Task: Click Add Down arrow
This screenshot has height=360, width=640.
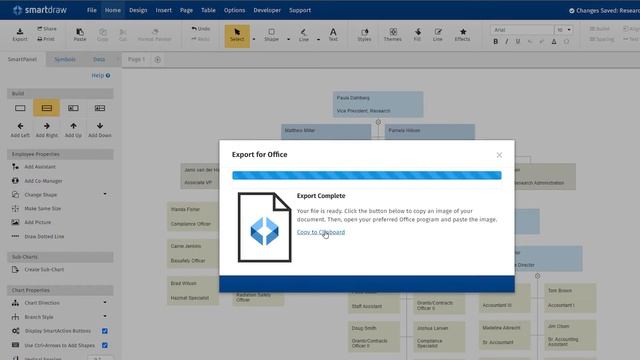Action: click(x=100, y=130)
